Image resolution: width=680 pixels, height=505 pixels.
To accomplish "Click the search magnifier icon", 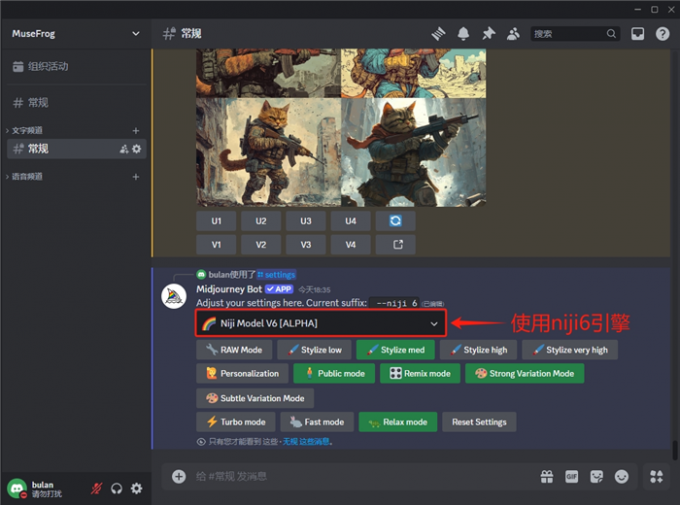I will point(611,33).
